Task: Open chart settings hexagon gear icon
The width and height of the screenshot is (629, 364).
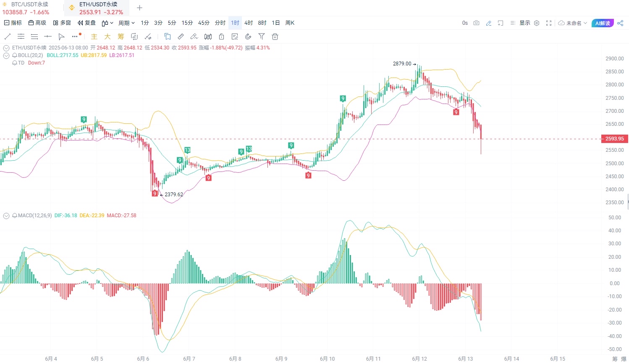Action: tap(537, 23)
